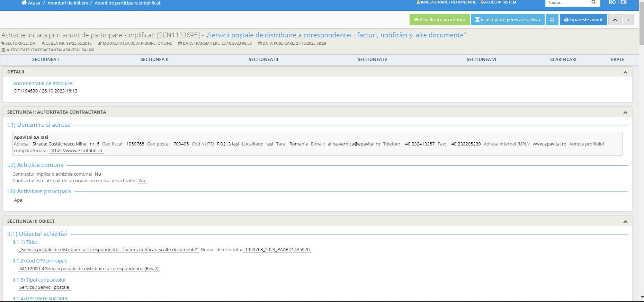Viewport: 644px width, 302px height.
Task: Click Apa main activity value
Action: click(18, 200)
